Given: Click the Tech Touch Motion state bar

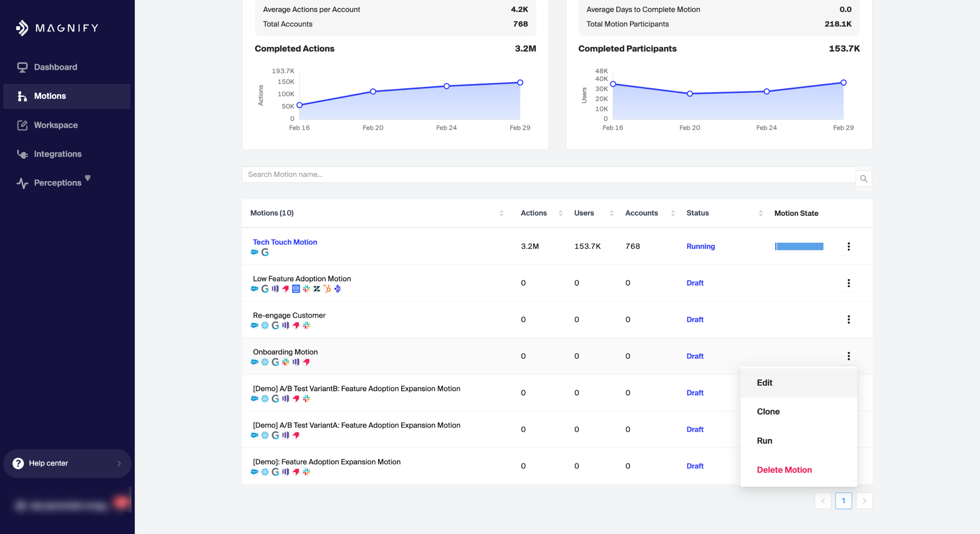Looking at the screenshot, I should pyautogui.click(x=799, y=246).
